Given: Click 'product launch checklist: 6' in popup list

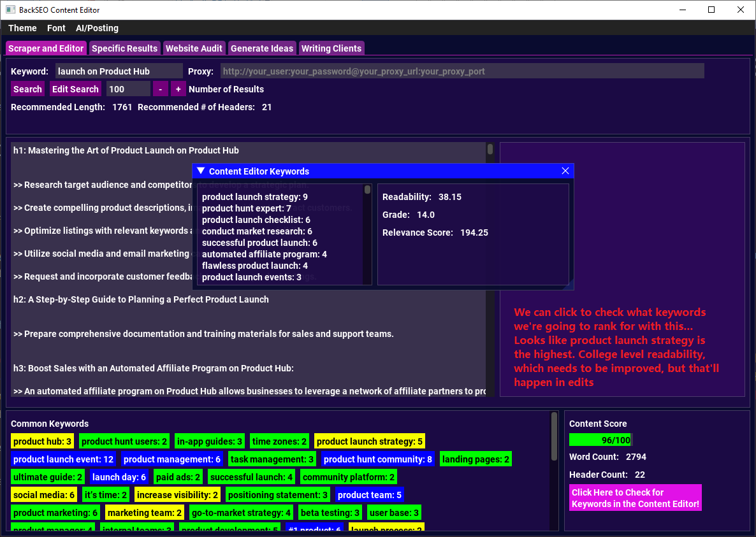Looking at the screenshot, I should [256, 220].
